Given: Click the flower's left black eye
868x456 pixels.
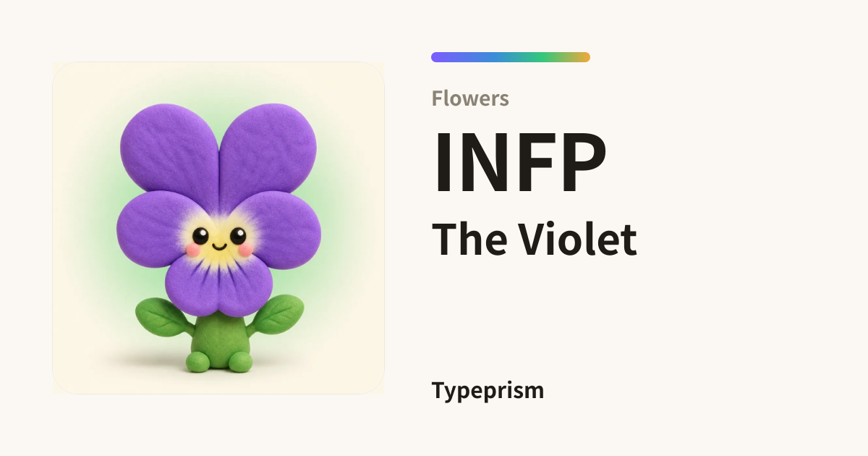Looking at the screenshot, I should 200,236.
